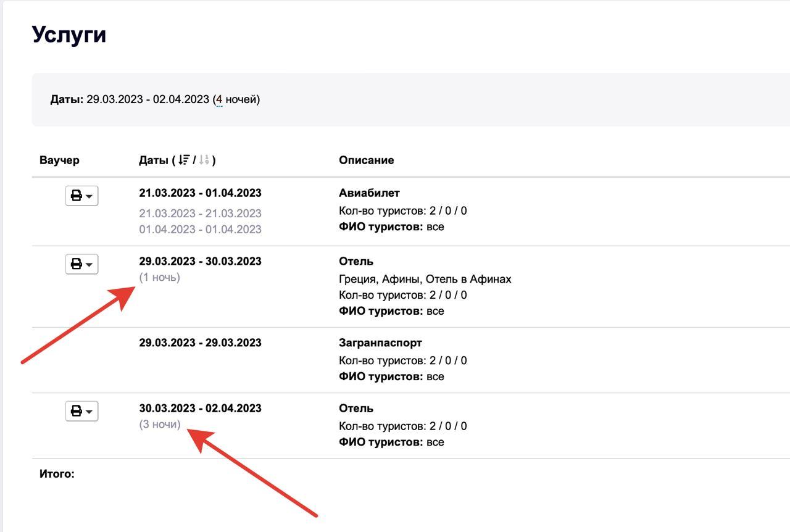The width and height of the screenshot is (790, 532).
Task: Select the Загранпаспорт service title
Action: [x=380, y=343]
